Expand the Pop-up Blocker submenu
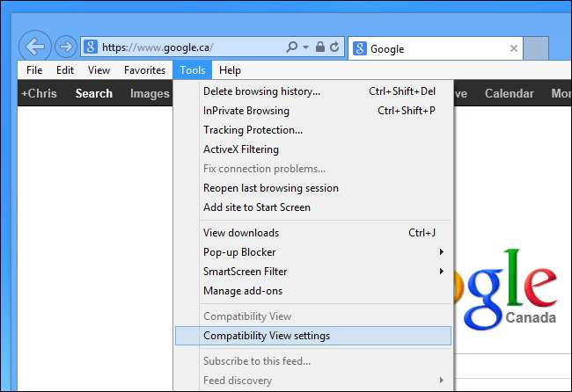The width and height of the screenshot is (572, 392). [x=313, y=251]
